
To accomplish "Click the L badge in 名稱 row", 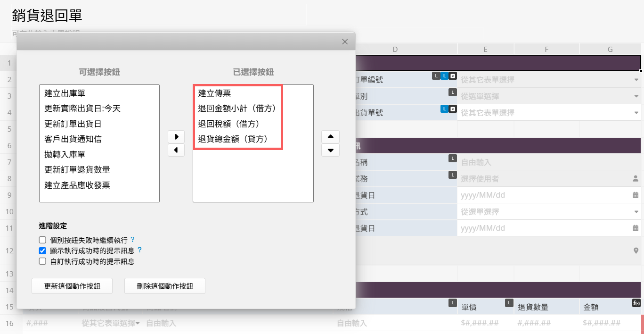I will tap(452, 158).
